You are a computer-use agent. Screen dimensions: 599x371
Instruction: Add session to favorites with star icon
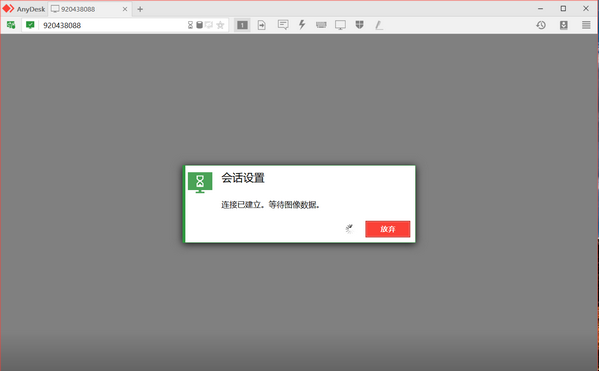point(220,25)
